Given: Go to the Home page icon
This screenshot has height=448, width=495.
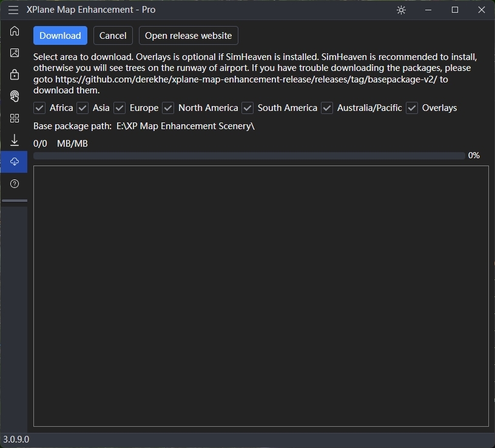Looking at the screenshot, I should (x=15, y=31).
